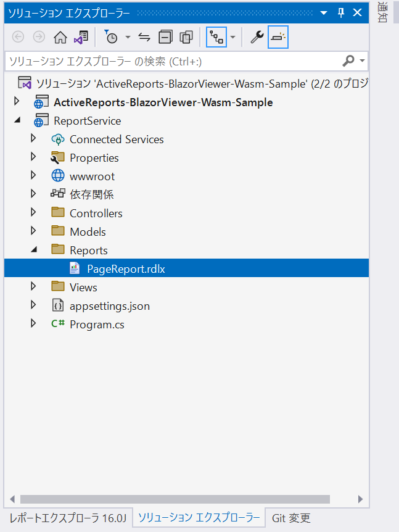
Task: Open the pending changes filter clock icon
Action: pos(110,36)
